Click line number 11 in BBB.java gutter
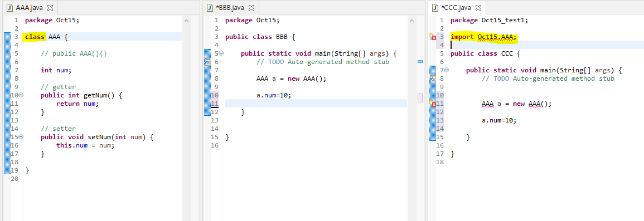Screen dimensions: 644x221 (x=215, y=104)
